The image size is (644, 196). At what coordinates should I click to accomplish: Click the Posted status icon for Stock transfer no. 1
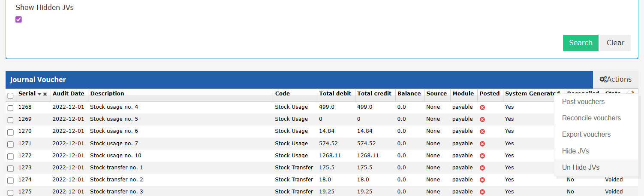point(482,168)
